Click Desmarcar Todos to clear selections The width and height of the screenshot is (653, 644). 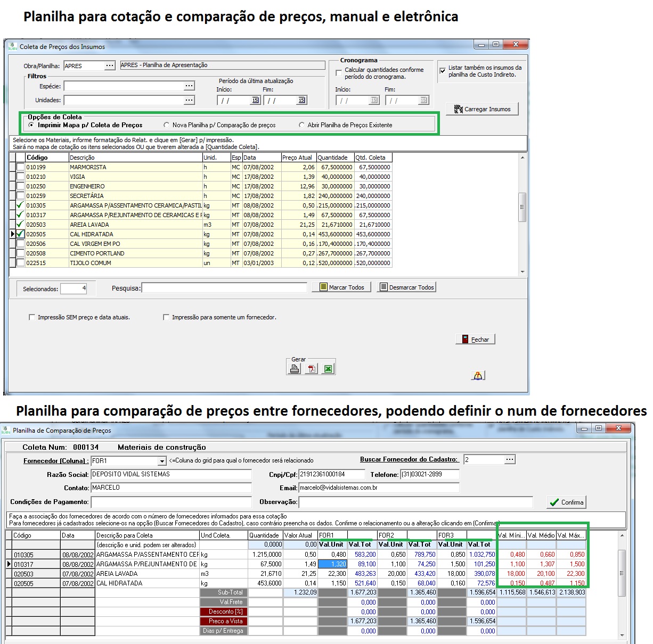coord(406,287)
